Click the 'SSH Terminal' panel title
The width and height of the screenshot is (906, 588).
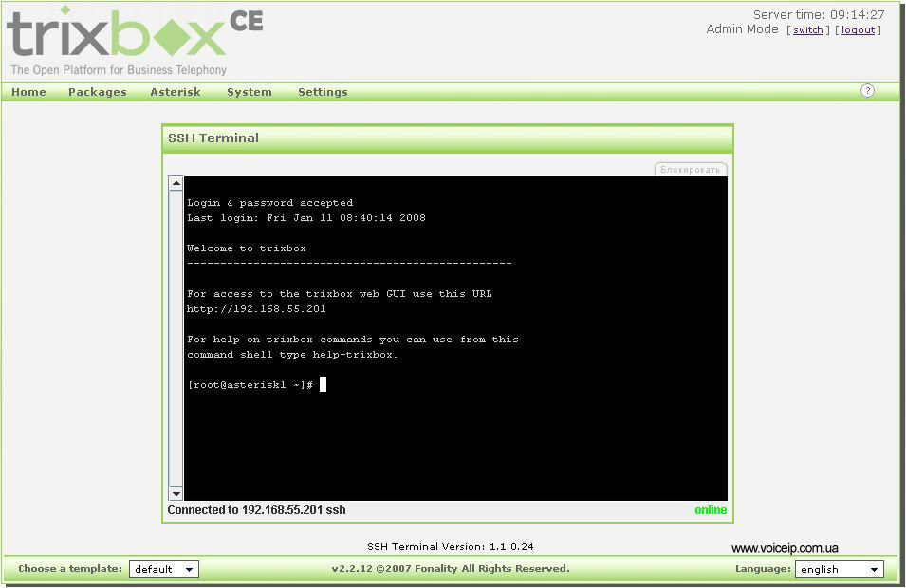click(213, 138)
